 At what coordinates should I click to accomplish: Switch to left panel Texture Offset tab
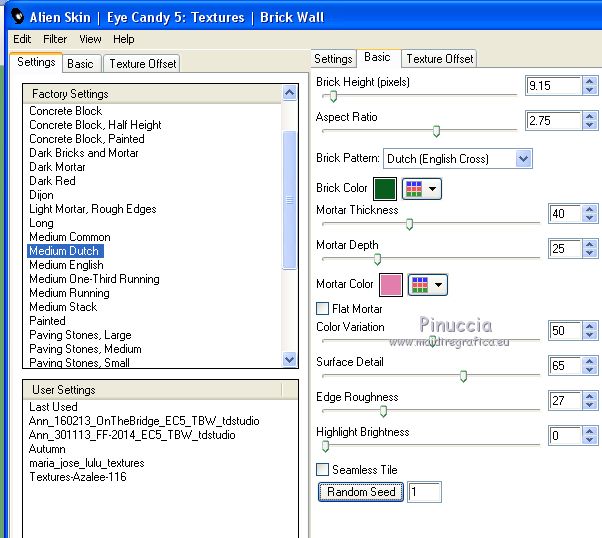coord(143,64)
